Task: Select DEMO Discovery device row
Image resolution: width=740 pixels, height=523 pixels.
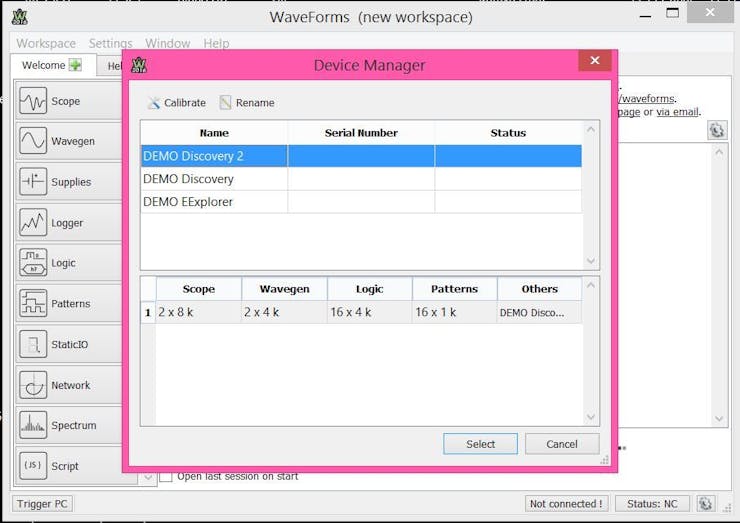Action: tap(361, 179)
